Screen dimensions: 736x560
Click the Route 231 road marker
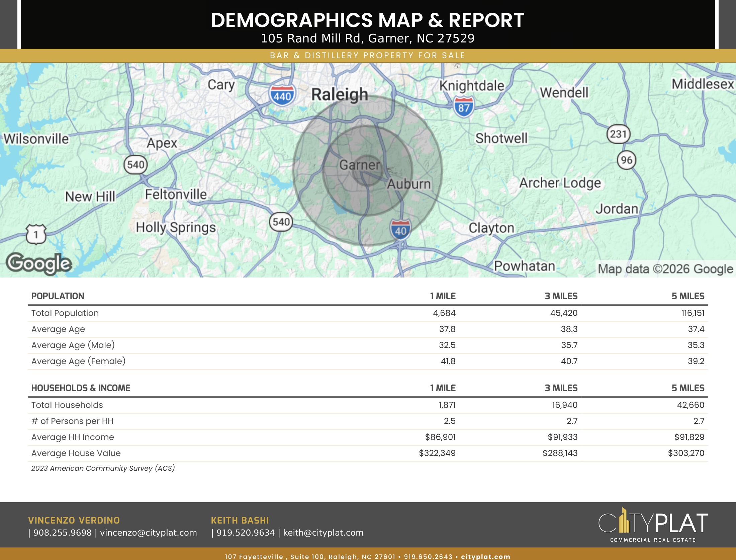click(618, 134)
